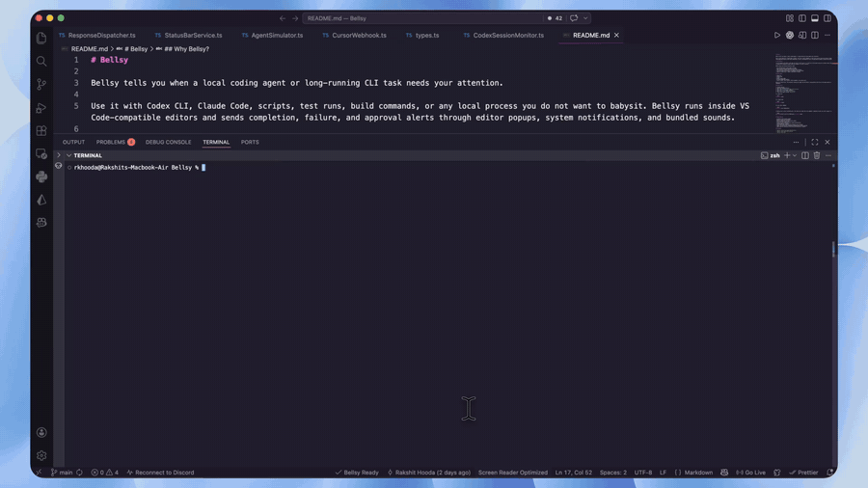This screenshot has width=868, height=488.
Task: Click Screen Reader Optimized status item
Action: 513,473
